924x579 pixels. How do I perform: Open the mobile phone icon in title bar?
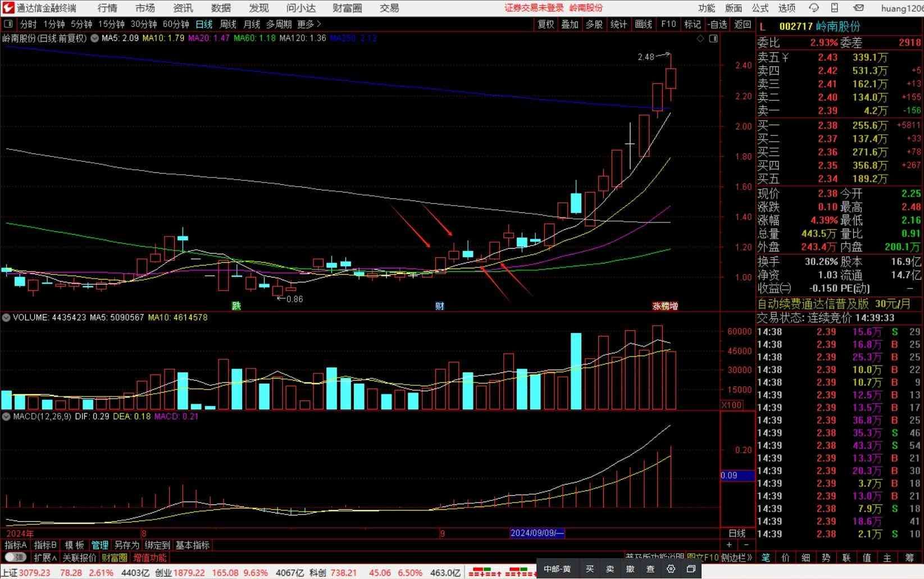[835, 8]
